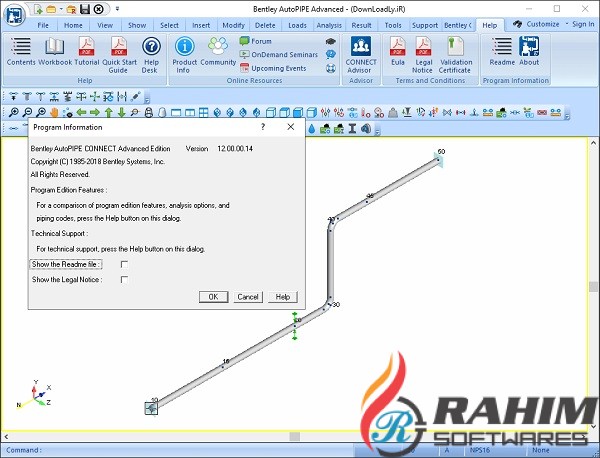Open Help Desk question mark icon
This screenshot has height=458, width=600.
[x=151, y=55]
